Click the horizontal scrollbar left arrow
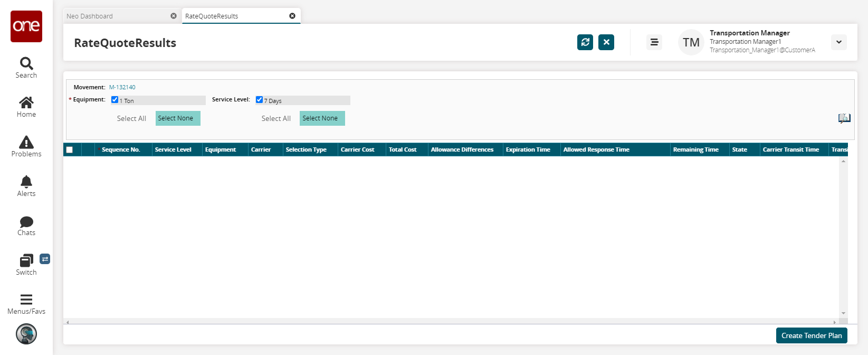The width and height of the screenshot is (868, 355). coord(68,322)
